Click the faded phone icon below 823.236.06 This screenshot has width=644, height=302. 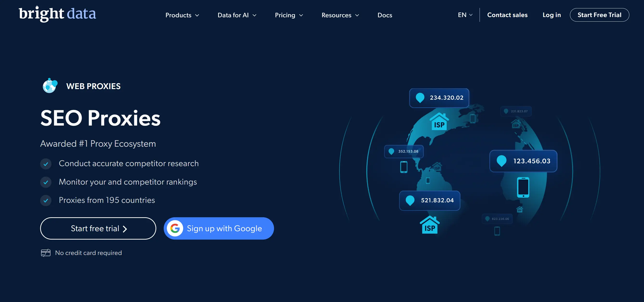[x=497, y=231]
